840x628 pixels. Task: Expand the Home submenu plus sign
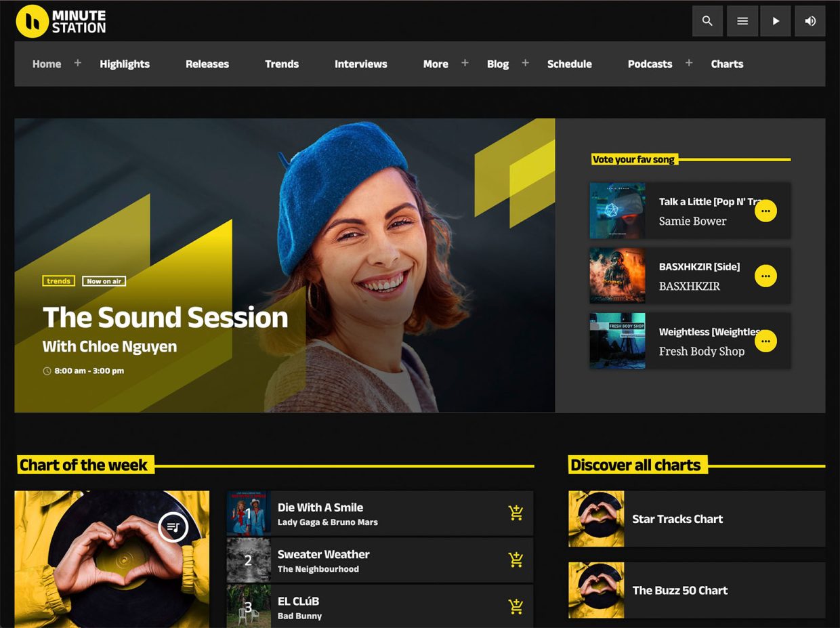coord(78,63)
